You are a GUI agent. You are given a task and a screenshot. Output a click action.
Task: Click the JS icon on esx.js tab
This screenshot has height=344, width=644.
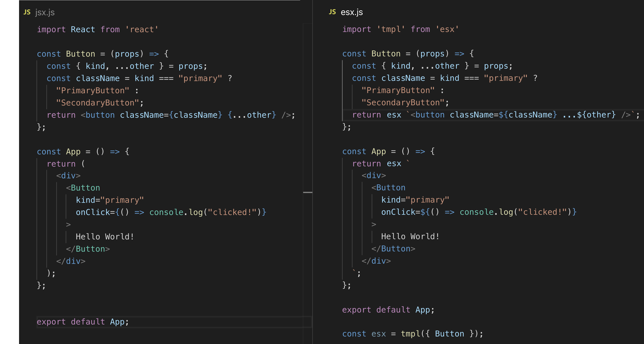tap(332, 12)
